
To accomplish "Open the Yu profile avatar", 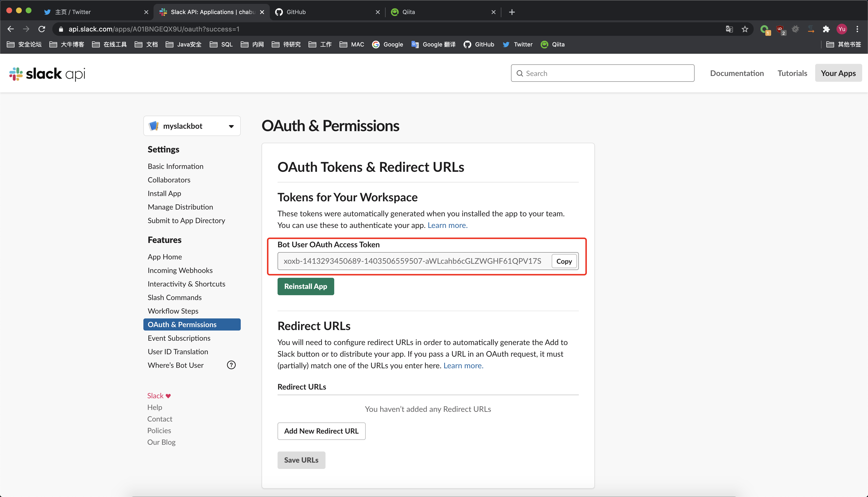I will (x=842, y=29).
